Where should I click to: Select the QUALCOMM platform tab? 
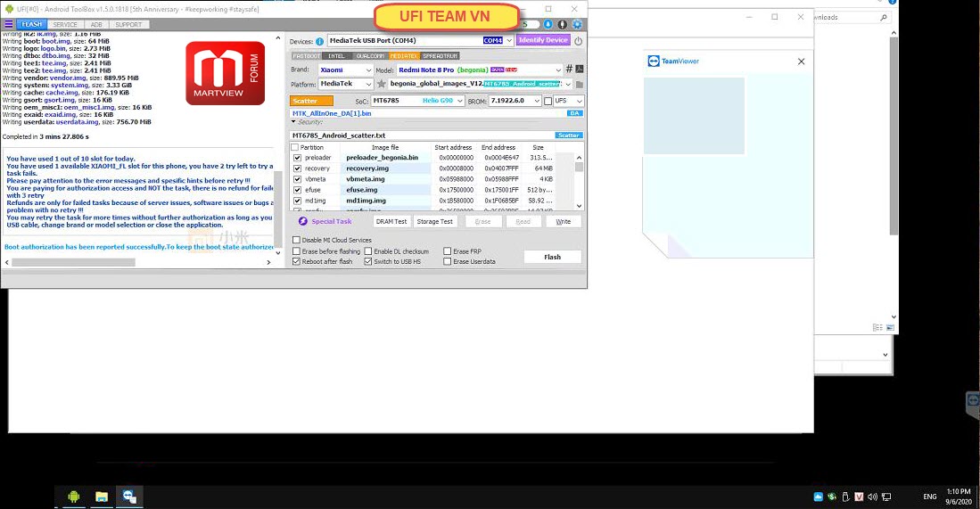click(370, 56)
